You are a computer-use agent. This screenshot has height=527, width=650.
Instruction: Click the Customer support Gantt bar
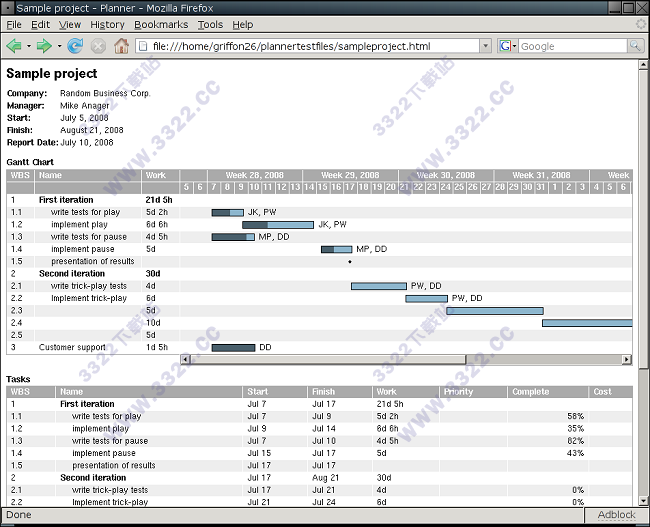point(233,347)
